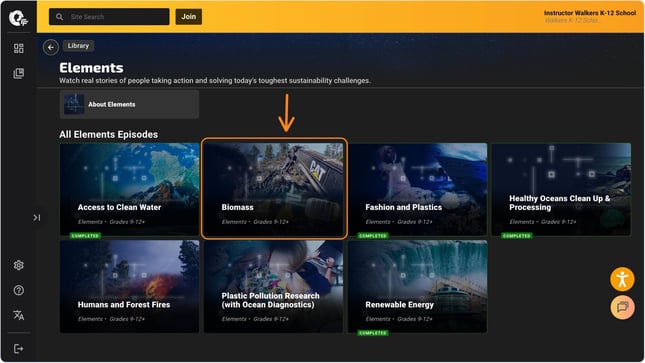Click the search magnifier icon

[x=60, y=17]
